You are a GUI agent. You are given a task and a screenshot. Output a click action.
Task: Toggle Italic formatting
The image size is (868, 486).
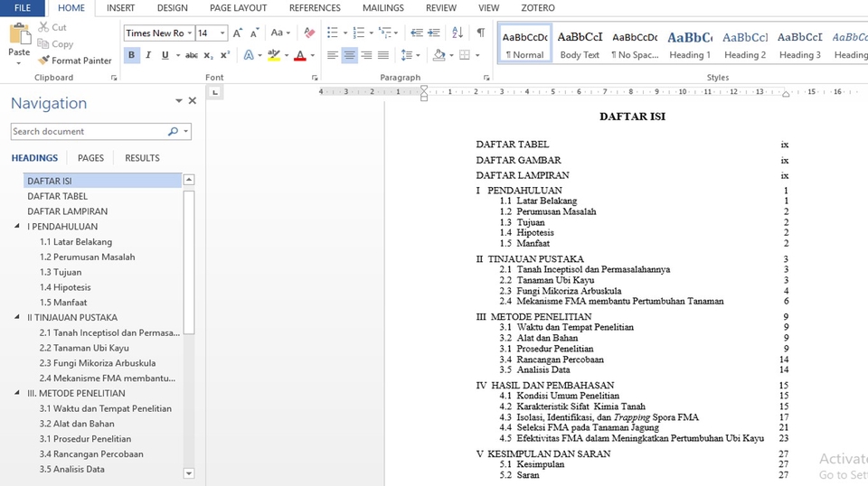point(147,55)
